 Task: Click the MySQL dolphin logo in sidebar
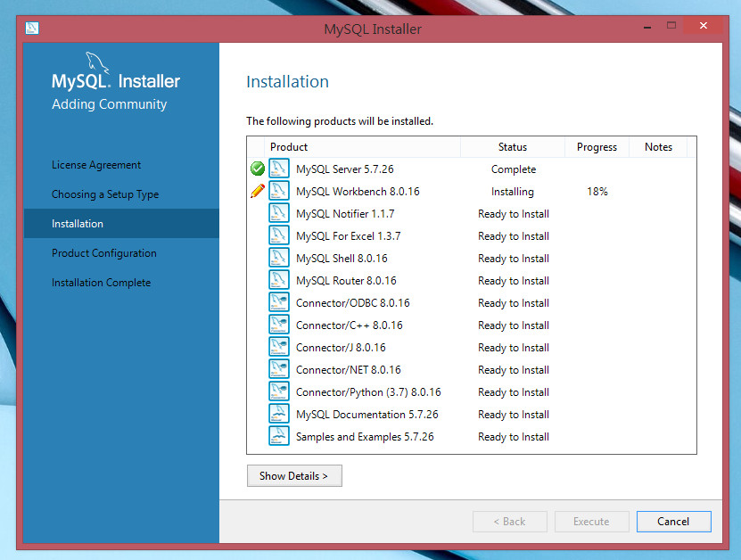coord(97,62)
